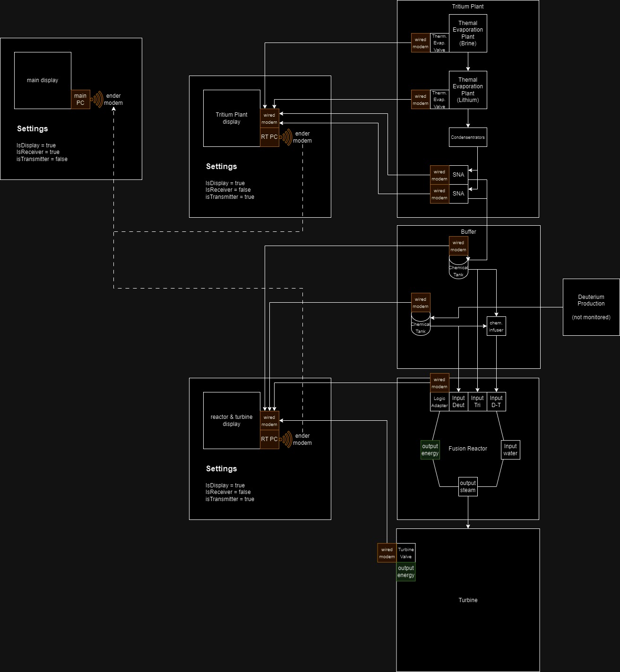Click ender modem label in reactor & turbine panel

pos(302,439)
